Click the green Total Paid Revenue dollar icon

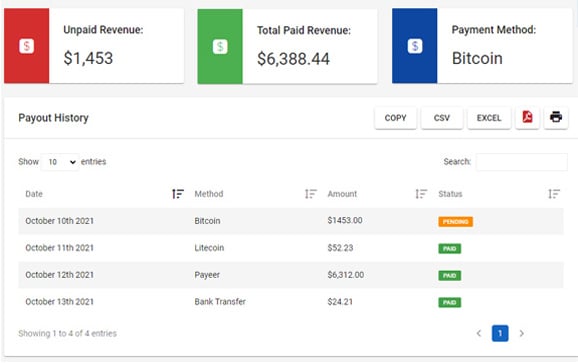220,46
